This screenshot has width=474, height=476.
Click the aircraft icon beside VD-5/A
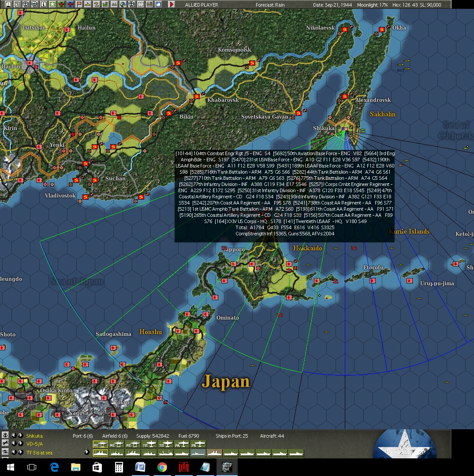point(5,443)
